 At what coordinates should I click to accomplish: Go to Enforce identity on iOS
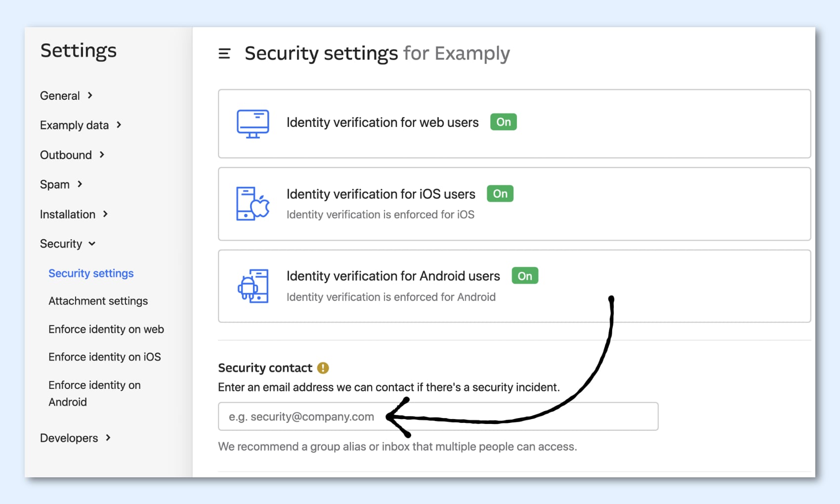[x=104, y=357]
